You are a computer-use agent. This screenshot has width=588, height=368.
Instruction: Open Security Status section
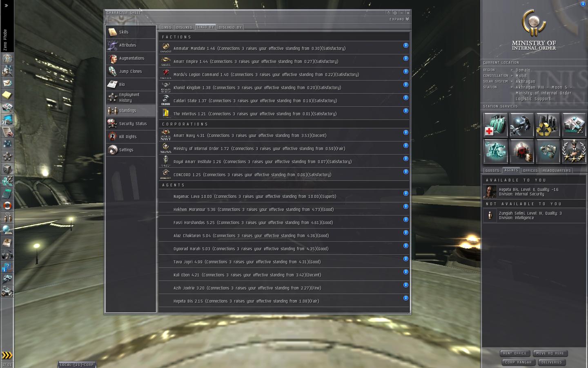pyautogui.click(x=131, y=123)
